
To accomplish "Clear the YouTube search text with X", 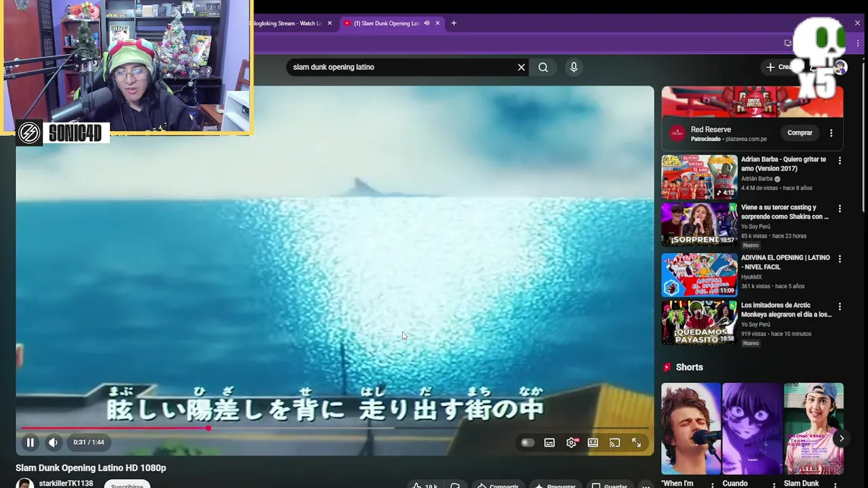I will coord(521,67).
